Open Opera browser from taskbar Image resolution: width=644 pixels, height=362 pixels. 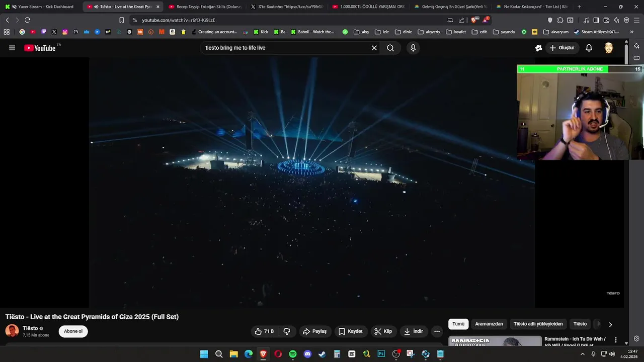[278, 354]
